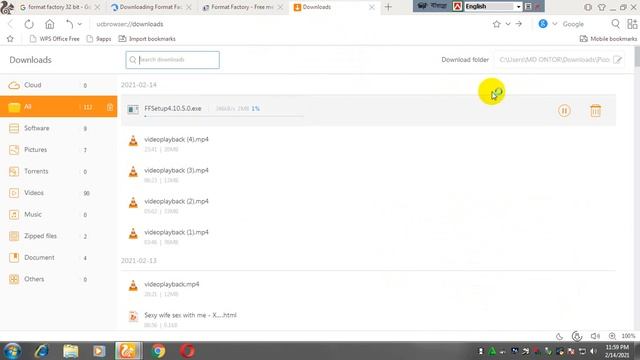This screenshot has width=640, height=360.
Task: Switch to Downloading Format Factory tab
Action: click(151, 7)
